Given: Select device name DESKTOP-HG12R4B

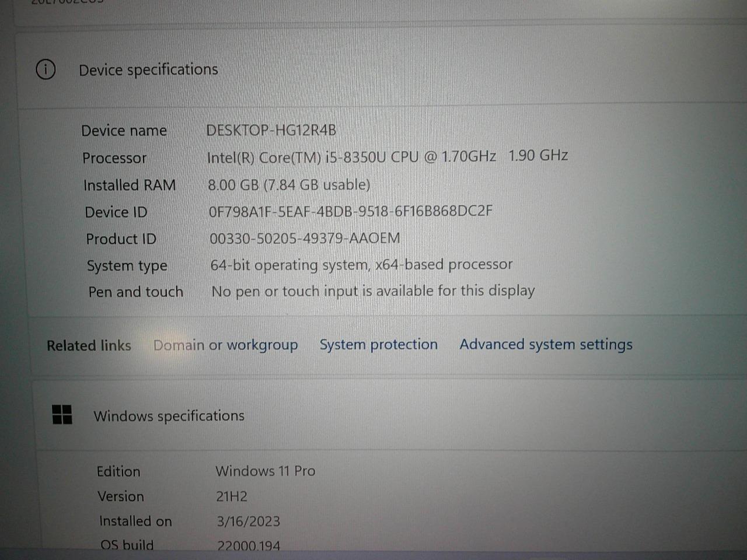Looking at the screenshot, I should tap(271, 130).
